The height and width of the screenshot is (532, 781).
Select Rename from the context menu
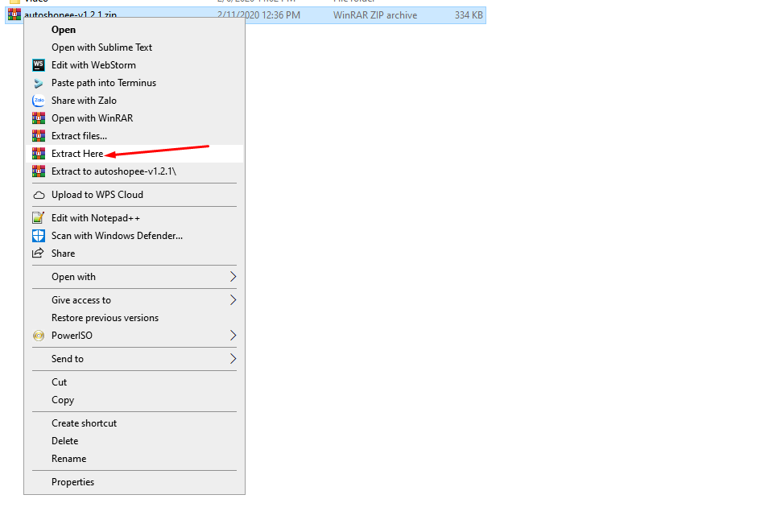pyautogui.click(x=134, y=459)
